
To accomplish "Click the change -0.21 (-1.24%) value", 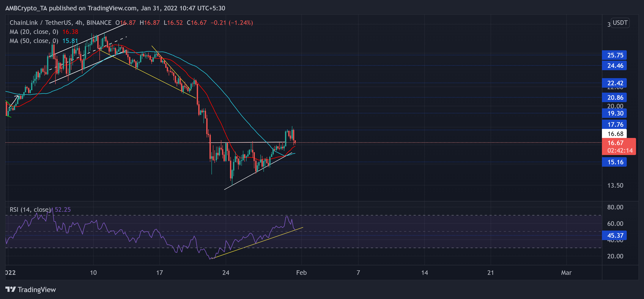I will (x=232, y=23).
